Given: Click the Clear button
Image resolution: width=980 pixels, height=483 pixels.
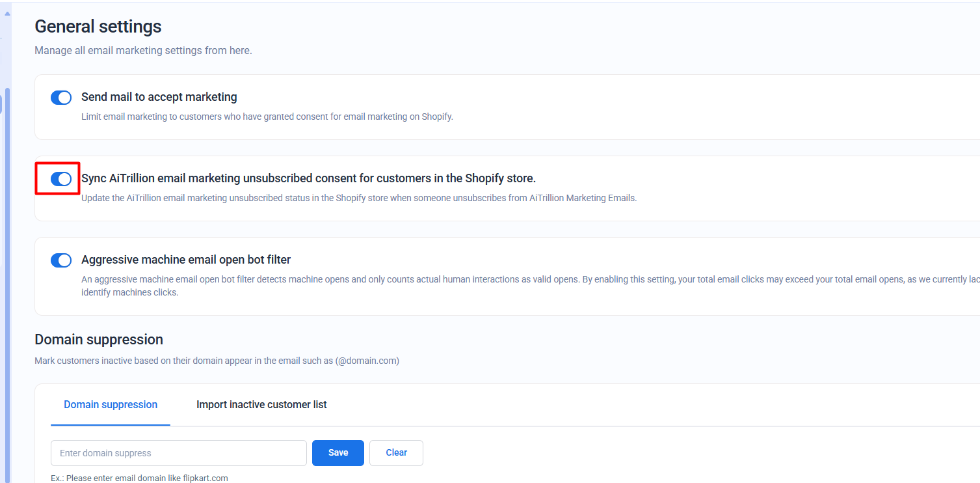Looking at the screenshot, I should coord(397,453).
